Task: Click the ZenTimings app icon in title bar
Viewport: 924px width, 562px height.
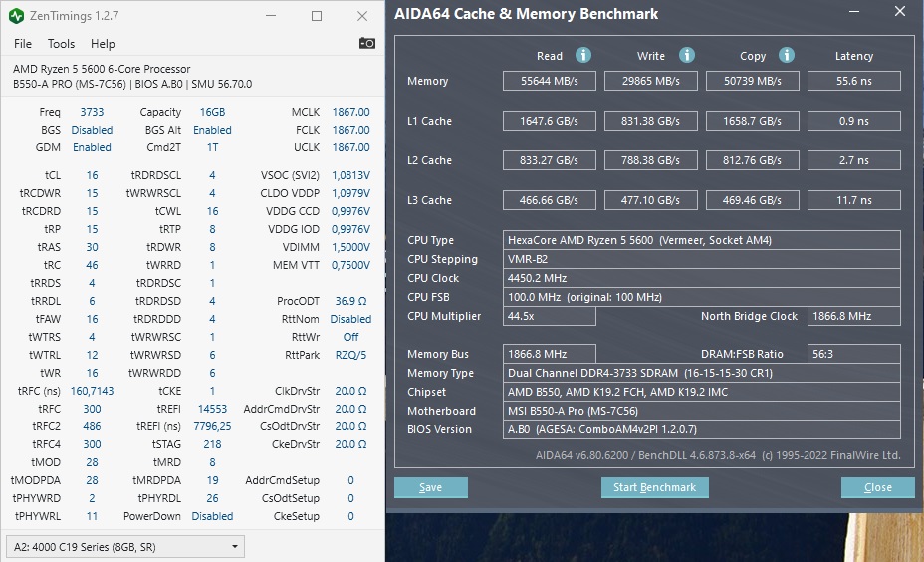Action: [x=17, y=16]
